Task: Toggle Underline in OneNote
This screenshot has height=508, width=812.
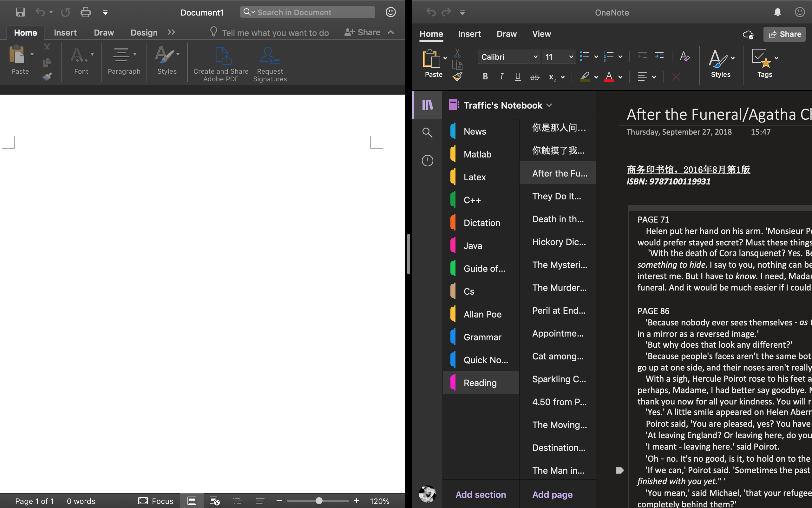Action: click(518, 77)
